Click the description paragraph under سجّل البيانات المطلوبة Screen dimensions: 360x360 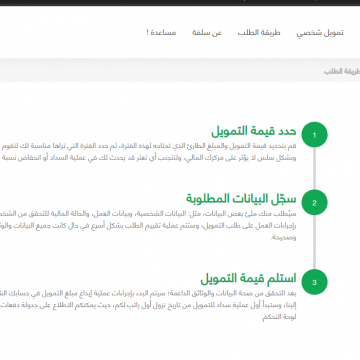(148, 225)
